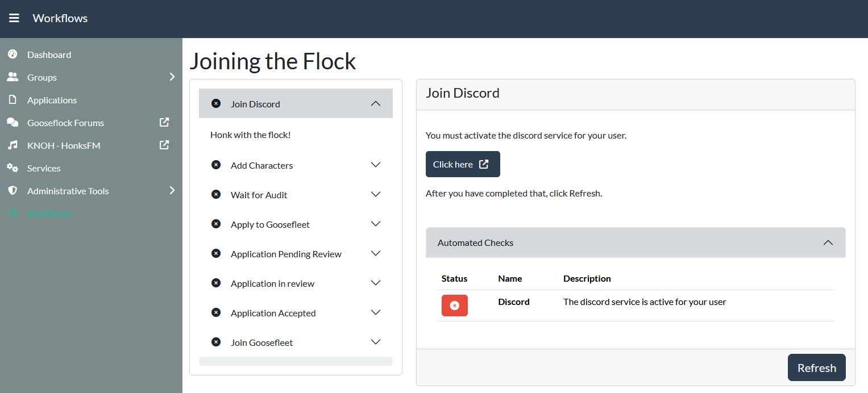Click the Gooseflock Forums chat bubbles icon
The image size is (868, 393).
(x=13, y=123)
